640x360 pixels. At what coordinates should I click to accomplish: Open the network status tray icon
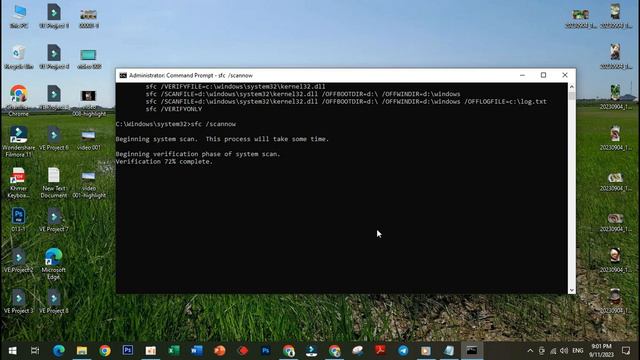point(553,351)
